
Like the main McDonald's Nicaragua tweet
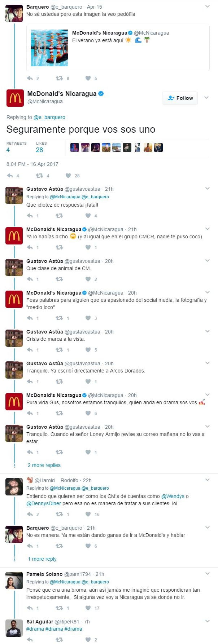[68, 176]
